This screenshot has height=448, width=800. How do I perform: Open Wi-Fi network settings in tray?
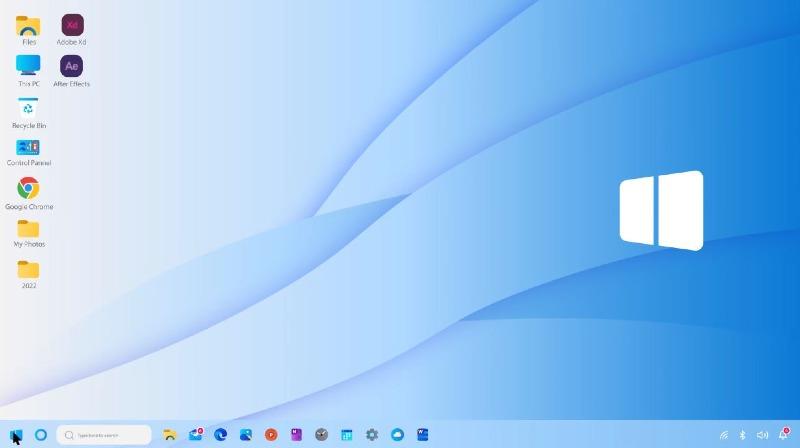[x=723, y=435]
